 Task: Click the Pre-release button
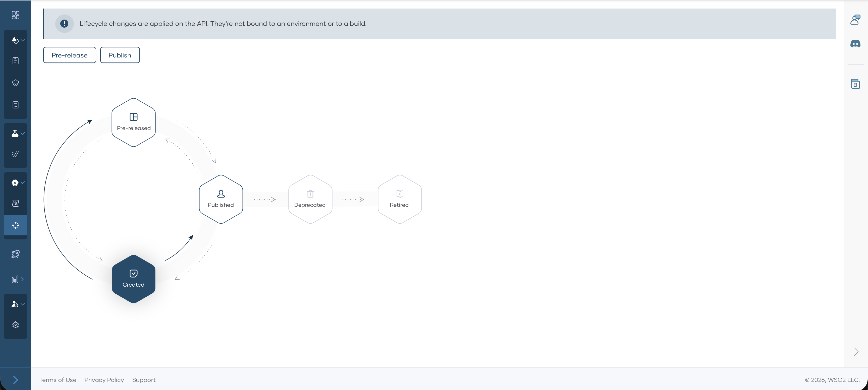[69, 55]
